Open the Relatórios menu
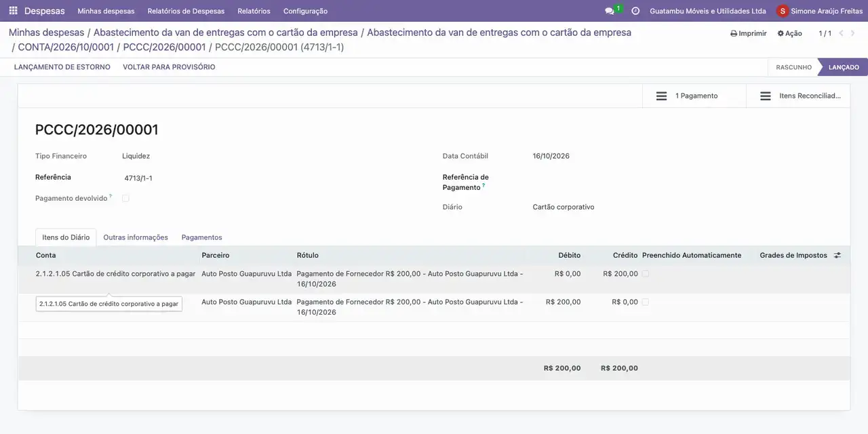868x434 pixels. 254,11
